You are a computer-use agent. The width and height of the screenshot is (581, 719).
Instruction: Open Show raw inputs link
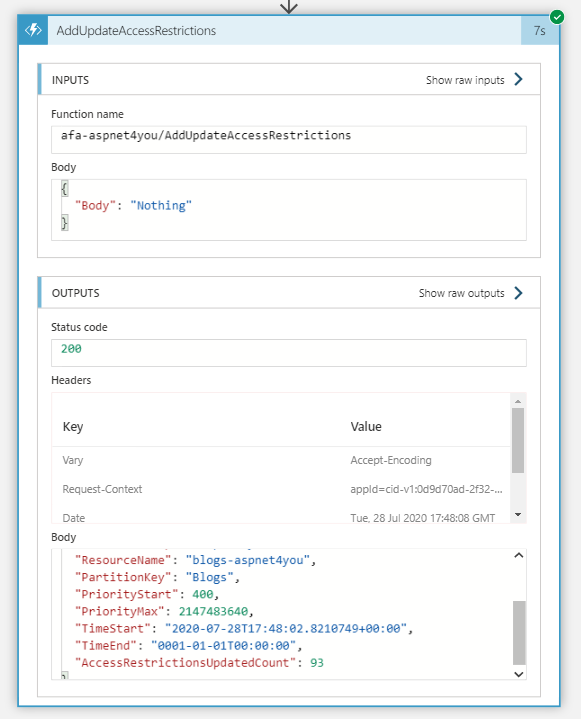pyautogui.click(x=465, y=80)
